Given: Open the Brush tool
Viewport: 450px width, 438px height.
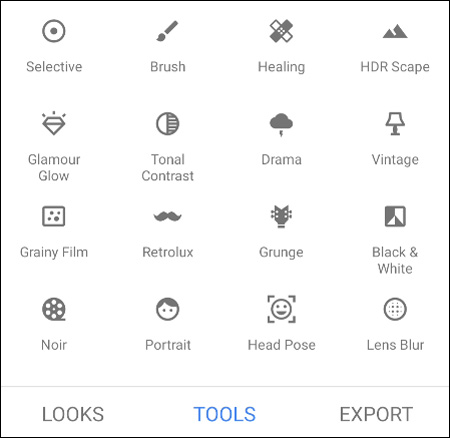Looking at the screenshot, I should click(167, 31).
